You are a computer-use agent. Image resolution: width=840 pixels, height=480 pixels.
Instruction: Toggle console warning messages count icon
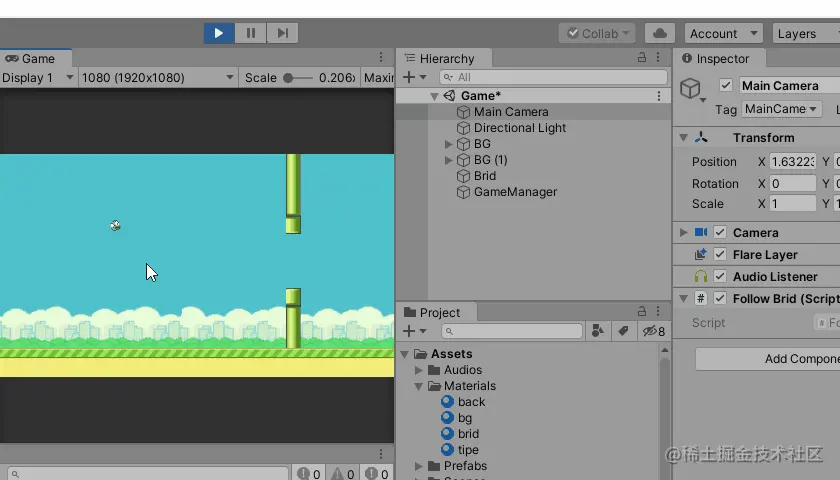(343, 474)
